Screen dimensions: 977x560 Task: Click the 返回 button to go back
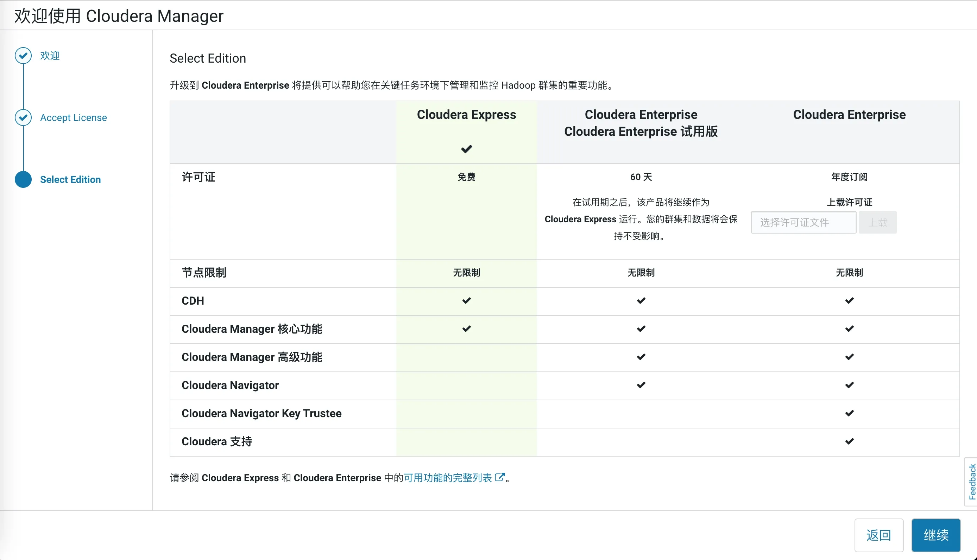pos(879,535)
